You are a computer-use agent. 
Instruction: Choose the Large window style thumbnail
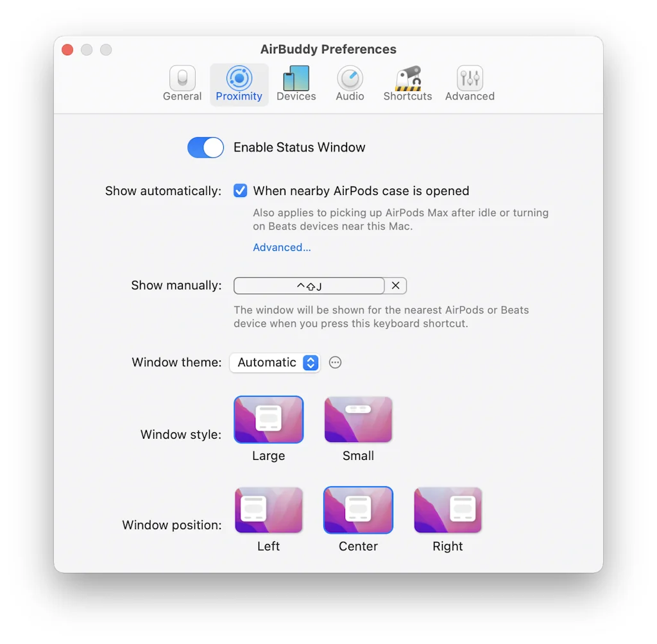coord(268,420)
